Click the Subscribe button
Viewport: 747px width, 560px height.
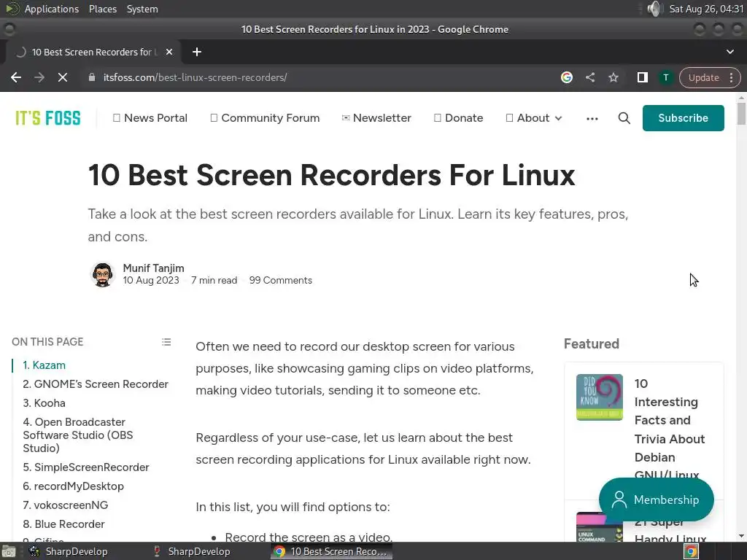tap(683, 118)
